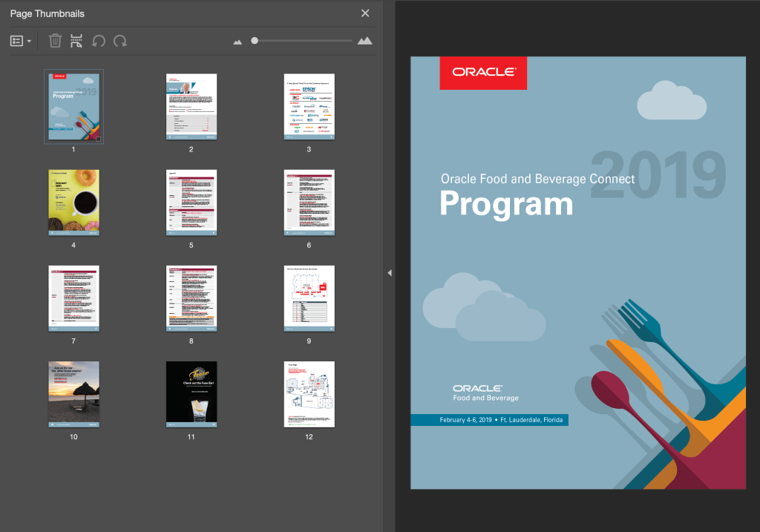Click the small mountains reduce thumbnails icon

(x=237, y=42)
